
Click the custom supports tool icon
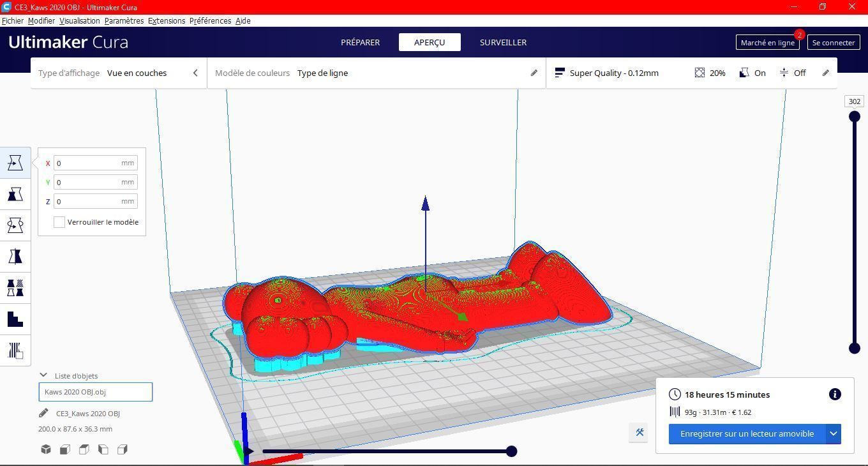(15, 350)
